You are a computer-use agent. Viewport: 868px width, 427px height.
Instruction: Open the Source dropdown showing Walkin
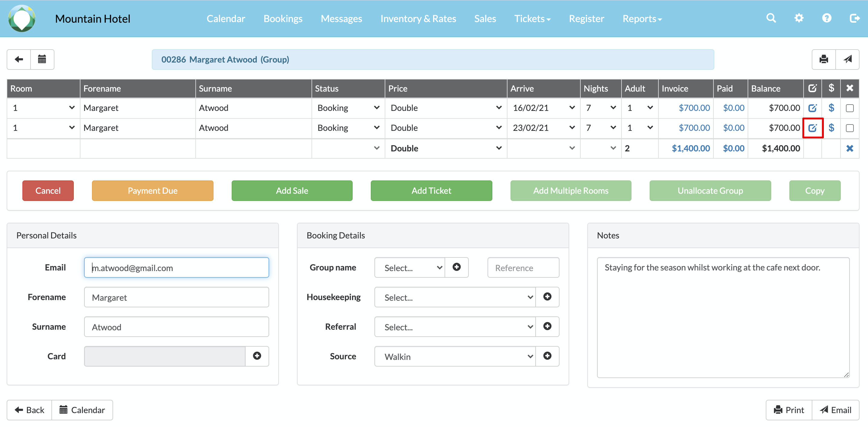click(x=455, y=356)
